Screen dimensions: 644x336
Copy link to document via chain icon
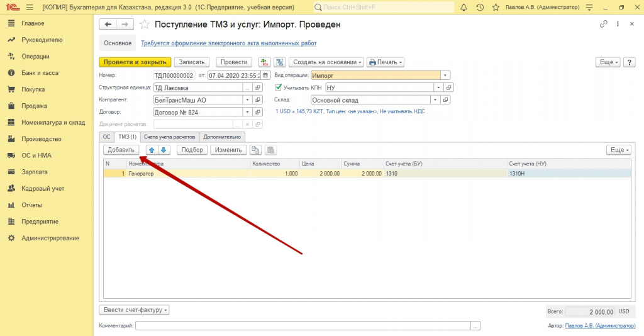(603, 24)
